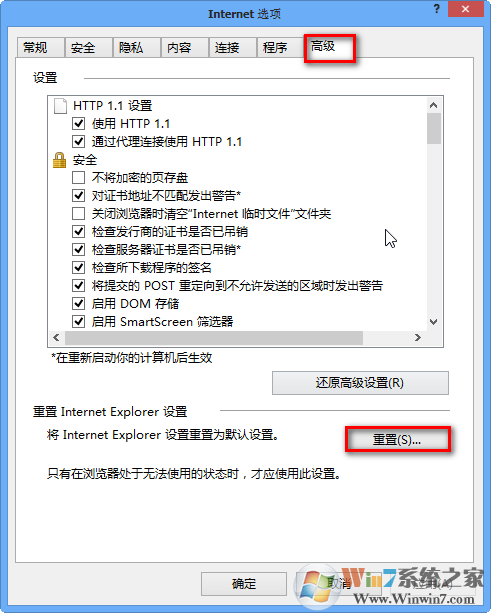The width and height of the screenshot is (491, 613).
Task: Click the HTTP 1.1 settings page icon
Action: (x=60, y=106)
